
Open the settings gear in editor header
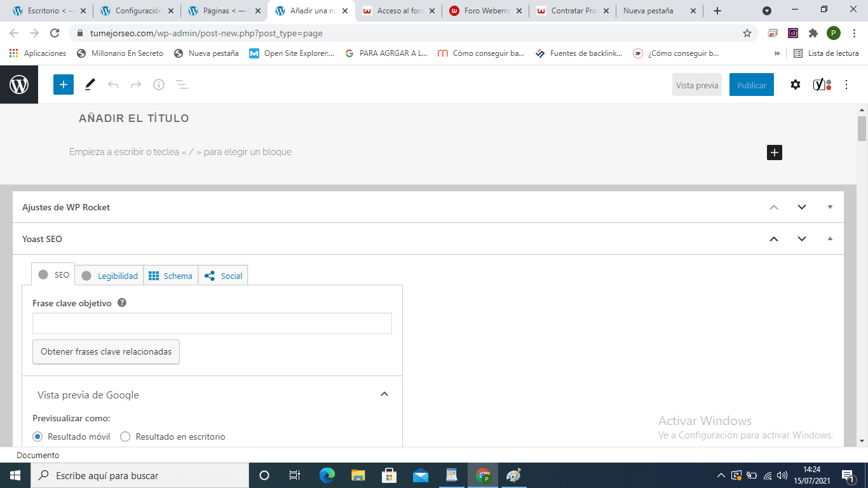pyautogui.click(x=796, y=85)
